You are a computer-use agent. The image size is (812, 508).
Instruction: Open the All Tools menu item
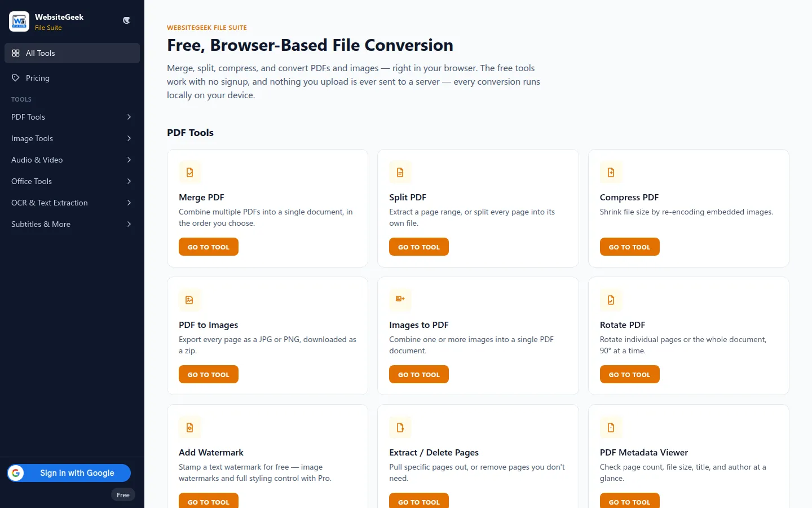pos(72,53)
